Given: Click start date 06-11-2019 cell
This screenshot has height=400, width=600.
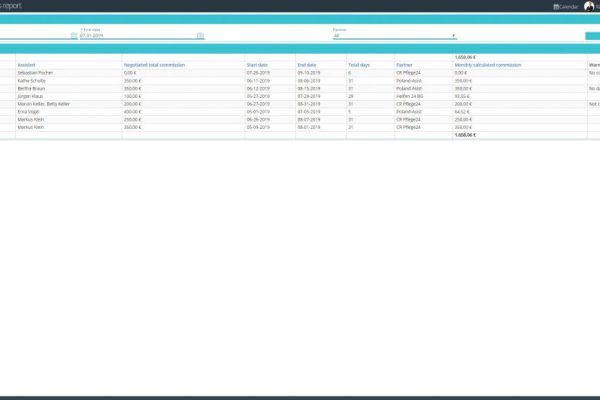Looking at the screenshot, I should (258, 81).
